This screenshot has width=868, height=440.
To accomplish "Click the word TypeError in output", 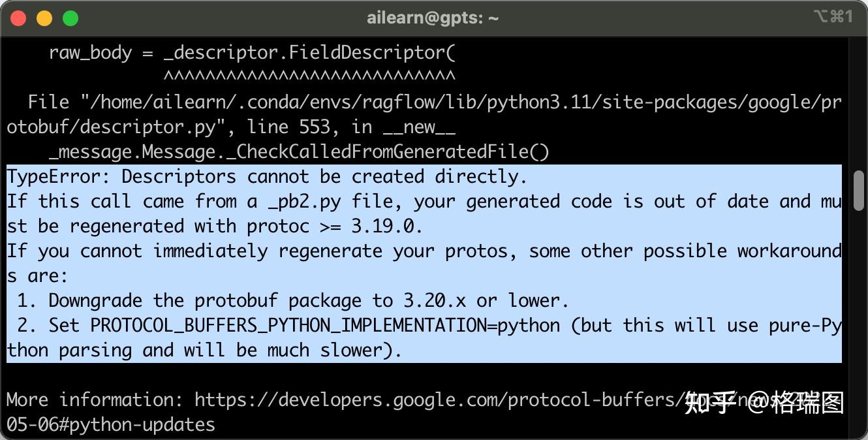I will (x=58, y=176).
